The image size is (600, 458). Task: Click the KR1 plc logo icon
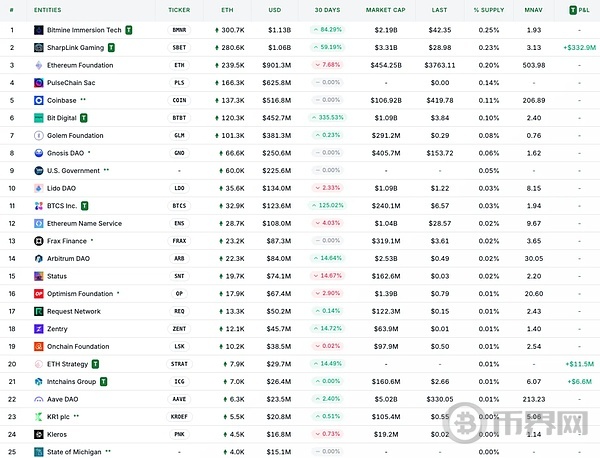pyautogui.click(x=39, y=417)
